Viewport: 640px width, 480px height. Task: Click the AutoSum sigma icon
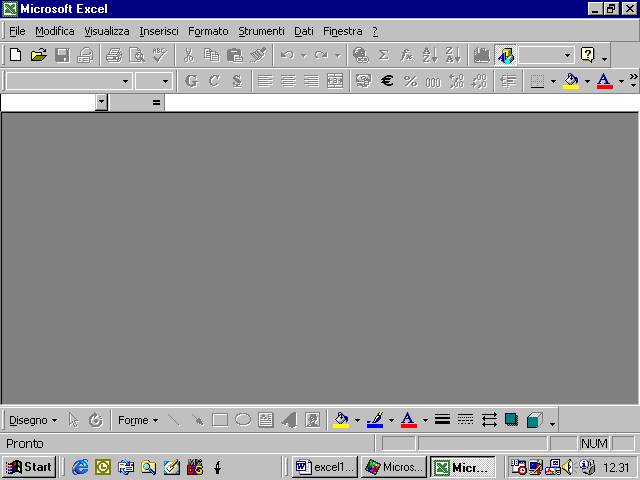[x=384, y=55]
